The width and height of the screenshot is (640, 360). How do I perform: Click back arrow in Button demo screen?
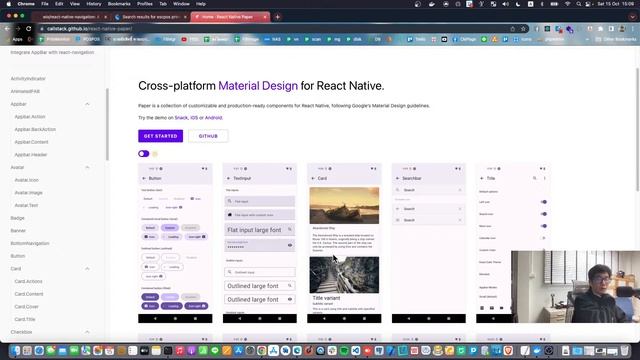(x=144, y=178)
